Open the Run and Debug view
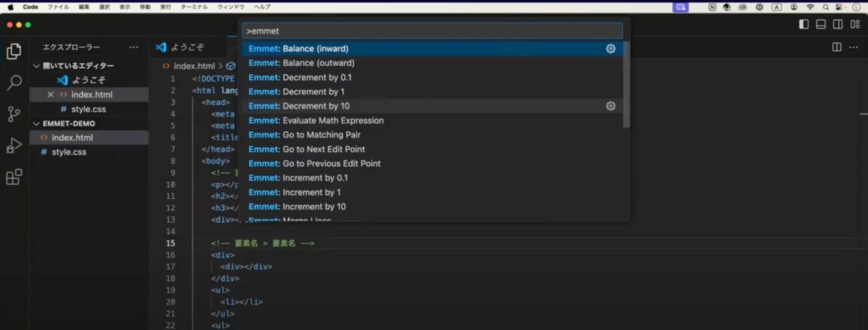The image size is (868, 330). (14, 145)
